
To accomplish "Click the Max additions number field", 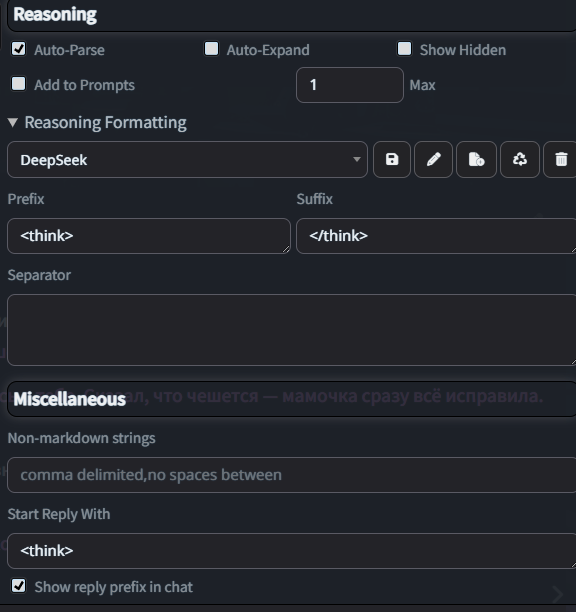I will tap(350, 85).
